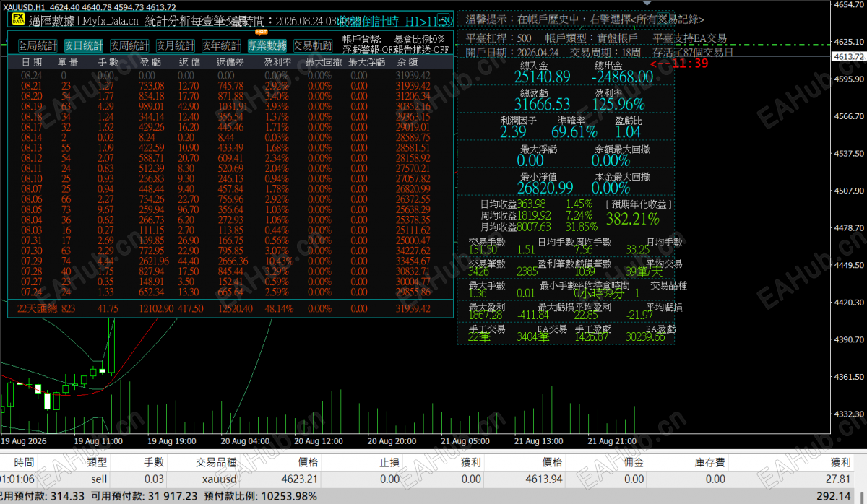Screen dimensions: 867x504
Task: Click the red 11:39 countdown marker
Action: pos(678,64)
